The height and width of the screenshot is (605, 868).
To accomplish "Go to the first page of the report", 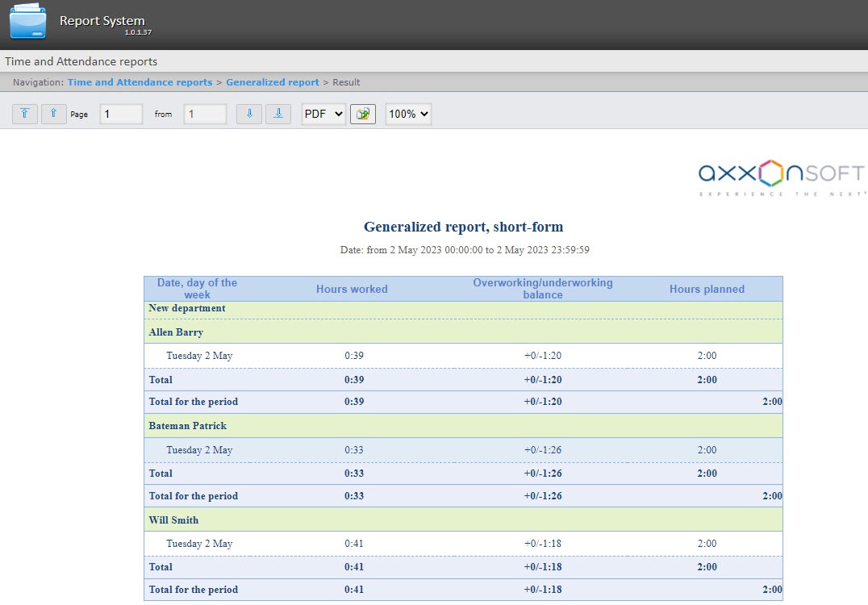I will pos(25,115).
